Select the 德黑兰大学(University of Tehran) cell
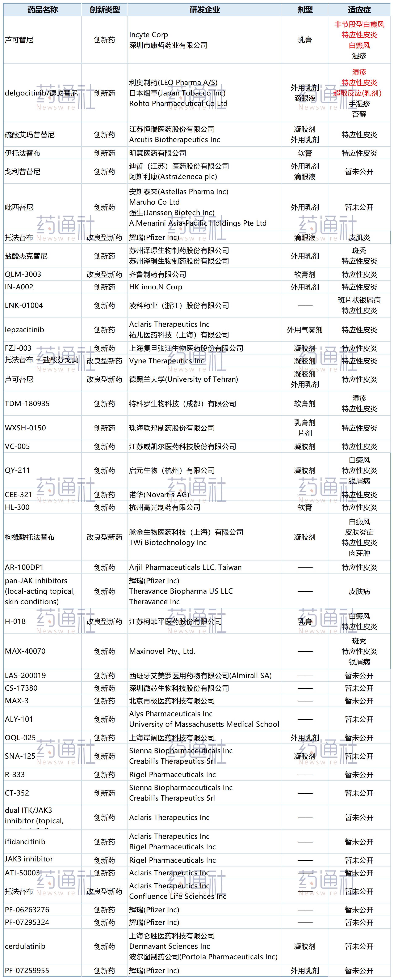The width and height of the screenshot is (394, 980). 184,379
